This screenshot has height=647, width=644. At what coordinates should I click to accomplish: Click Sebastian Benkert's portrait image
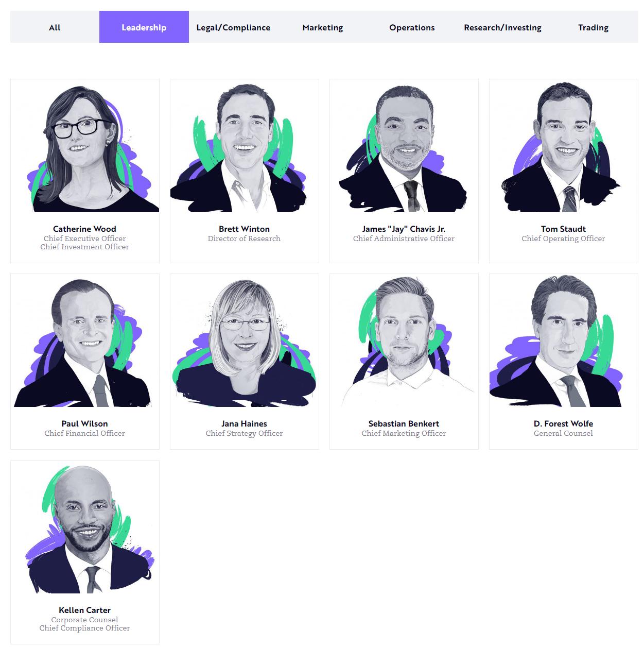[404, 341]
